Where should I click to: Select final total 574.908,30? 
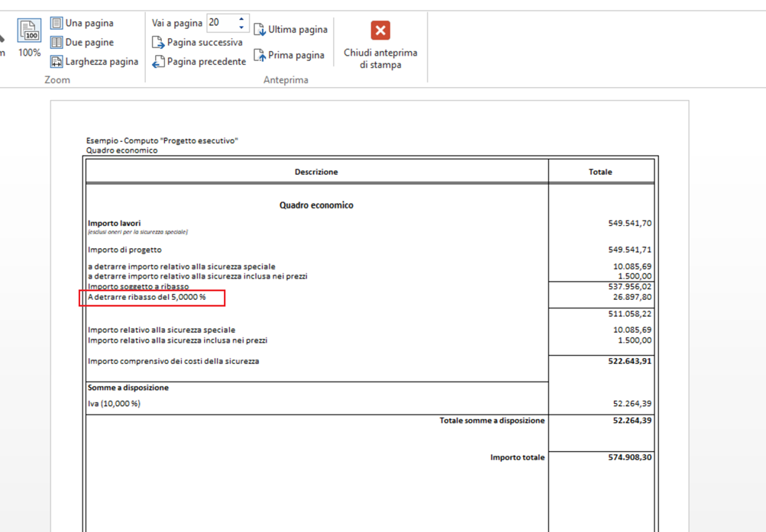click(630, 457)
